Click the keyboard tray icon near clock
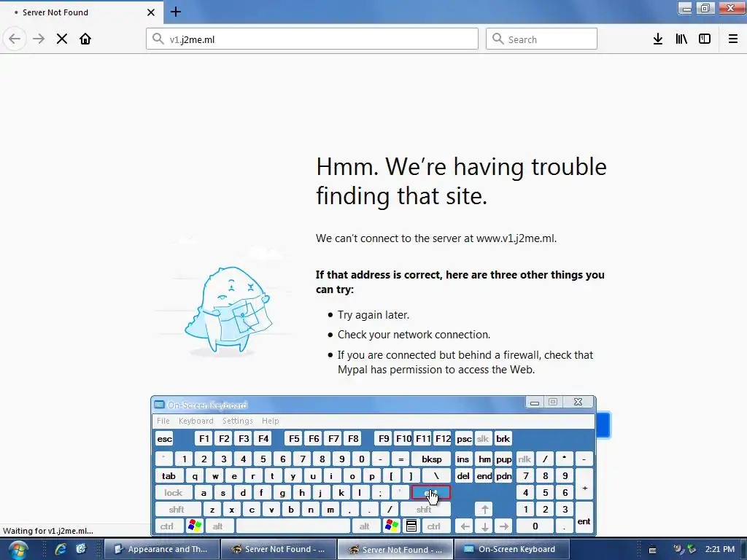The image size is (747, 560). pos(653,550)
